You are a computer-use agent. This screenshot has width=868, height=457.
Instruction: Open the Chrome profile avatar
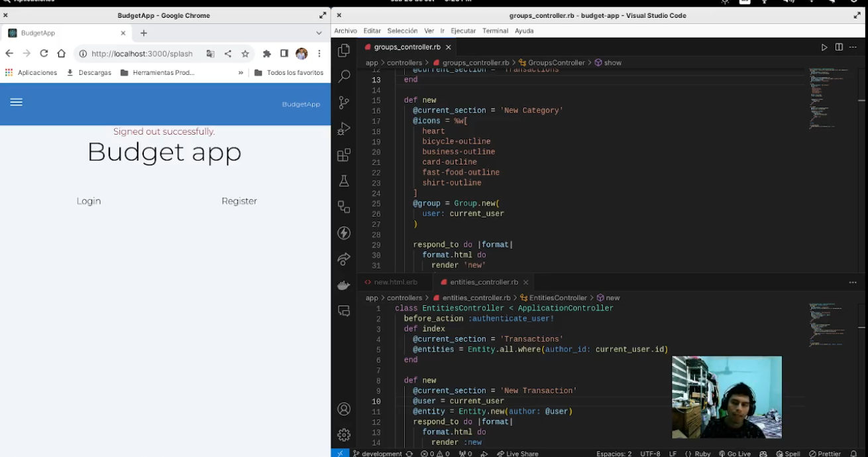click(x=301, y=54)
